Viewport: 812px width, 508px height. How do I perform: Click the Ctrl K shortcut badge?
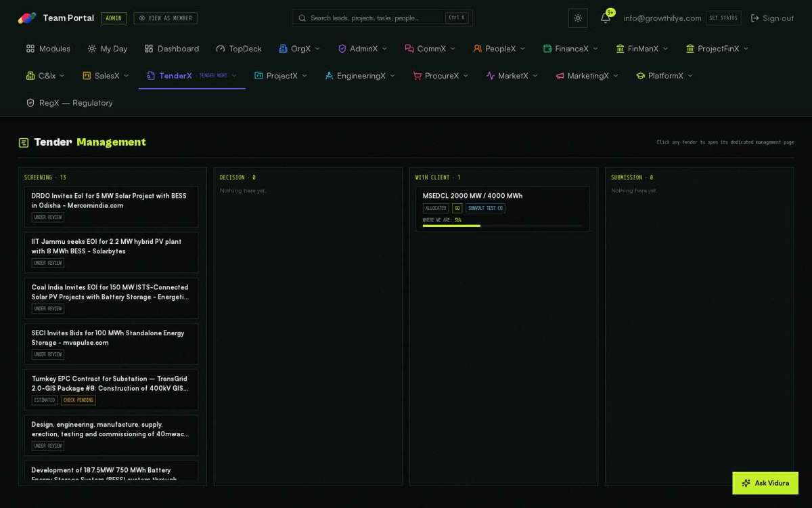pyautogui.click(x=457, y=18)
